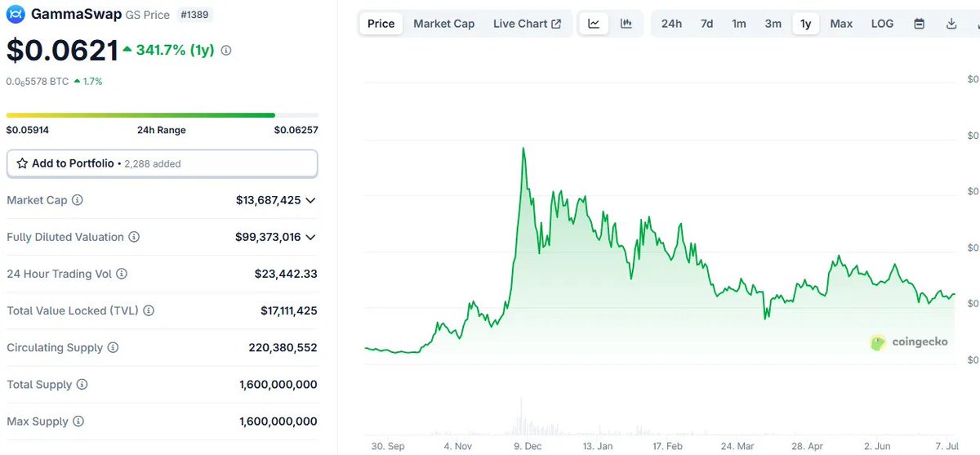This screenshot has height=455, width=980.
Task: Click the $0.06257 range high value
Action: (296, 130)
